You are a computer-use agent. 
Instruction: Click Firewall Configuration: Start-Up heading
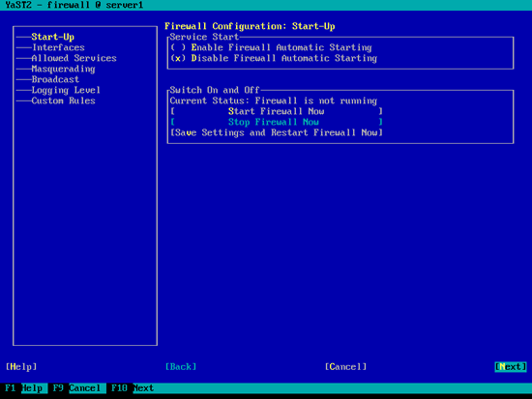point(250,26)
